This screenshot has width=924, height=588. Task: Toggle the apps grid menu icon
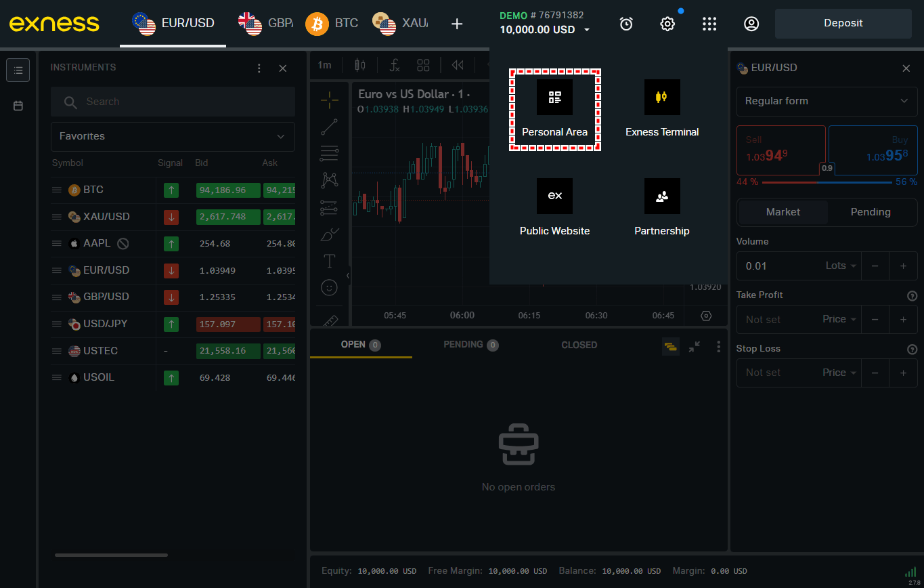tap(709, 24)
